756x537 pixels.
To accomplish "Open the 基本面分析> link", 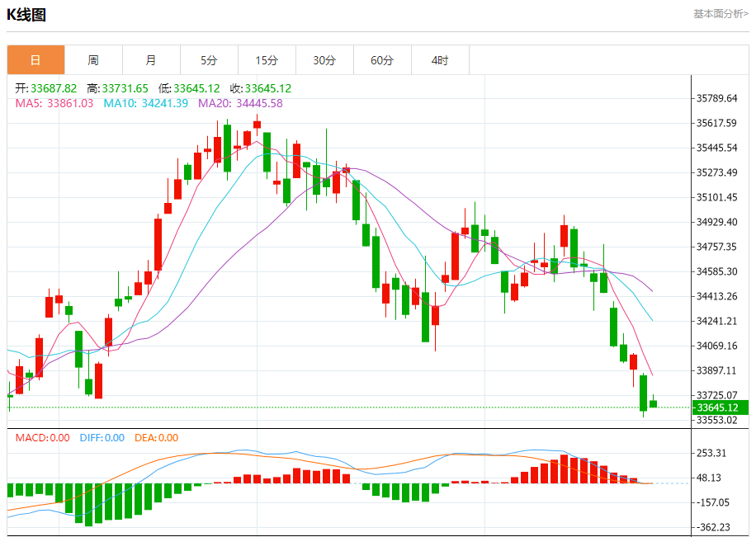I will coord(721,14).
